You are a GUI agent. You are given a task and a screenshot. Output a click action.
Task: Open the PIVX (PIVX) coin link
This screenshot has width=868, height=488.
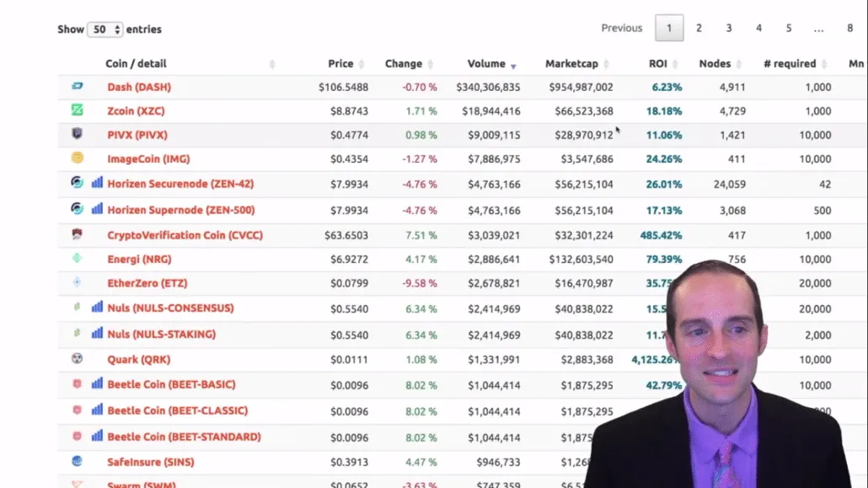(x=137, y=135)
